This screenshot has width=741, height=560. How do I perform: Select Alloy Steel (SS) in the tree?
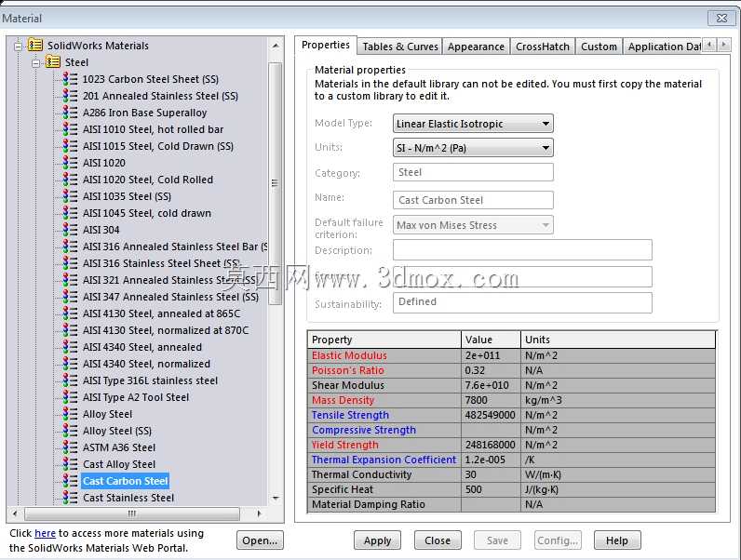pos(117,431)
